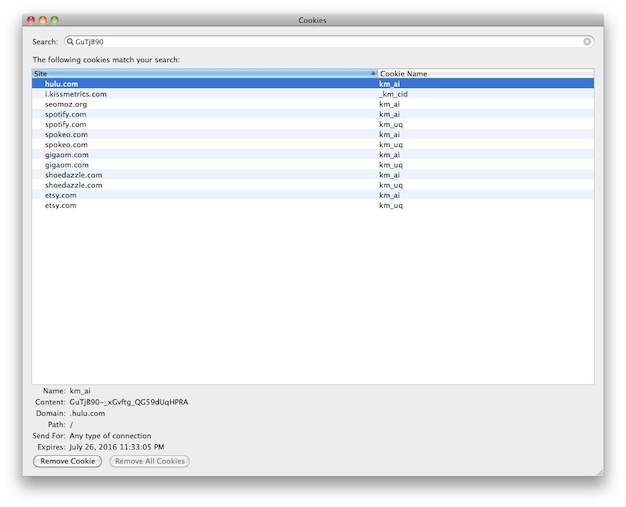The image size is (626, 507).
Task: Clear the search field with the X icon
Action: point(587,42)
